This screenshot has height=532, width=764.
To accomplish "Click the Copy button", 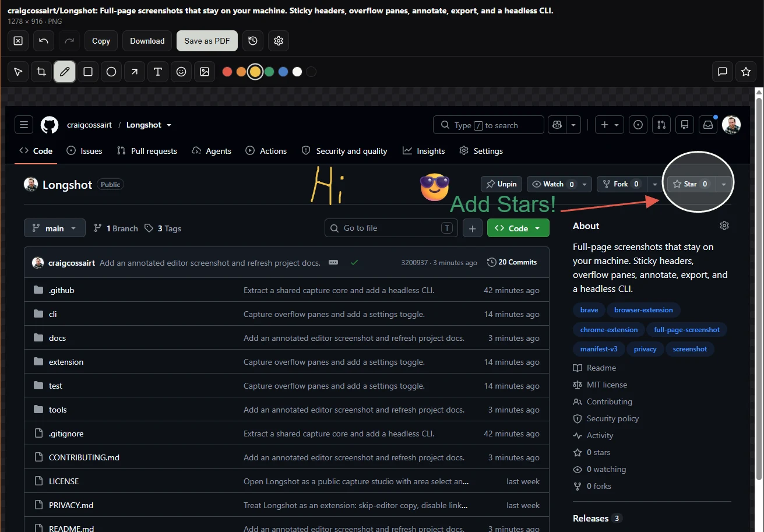I will point(101,41).
